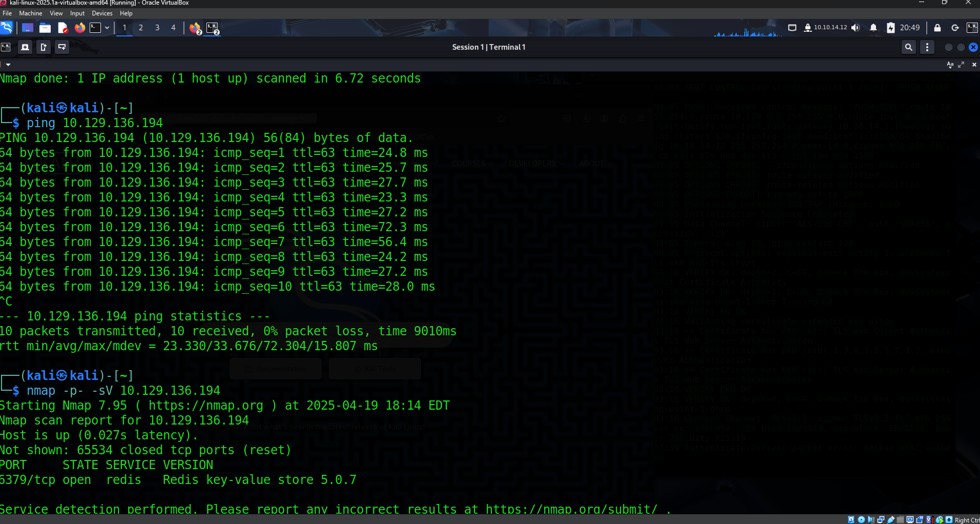980x524 pixels.
Task: Open the Aa font-size dropdown in the terminal
Action: (950, 65)
